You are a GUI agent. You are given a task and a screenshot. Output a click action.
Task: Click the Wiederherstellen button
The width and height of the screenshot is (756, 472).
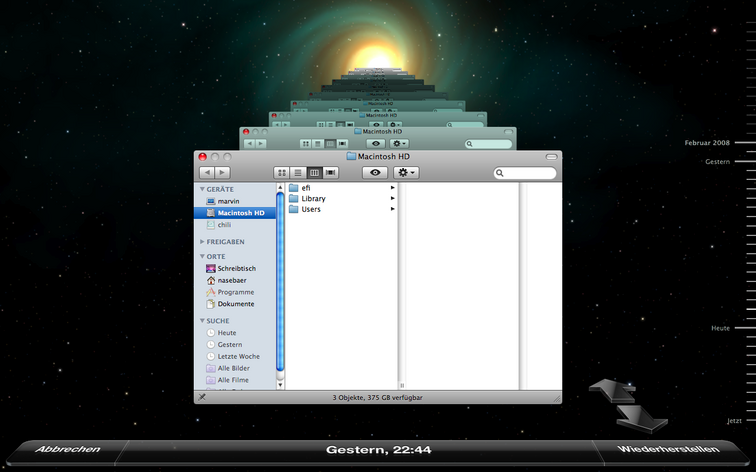[x=667, y=450]
